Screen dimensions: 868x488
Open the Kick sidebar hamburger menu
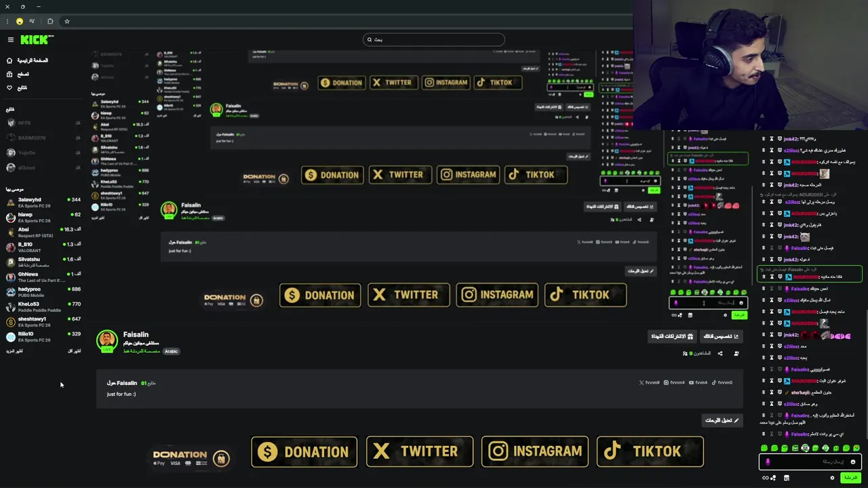point(10,40)
